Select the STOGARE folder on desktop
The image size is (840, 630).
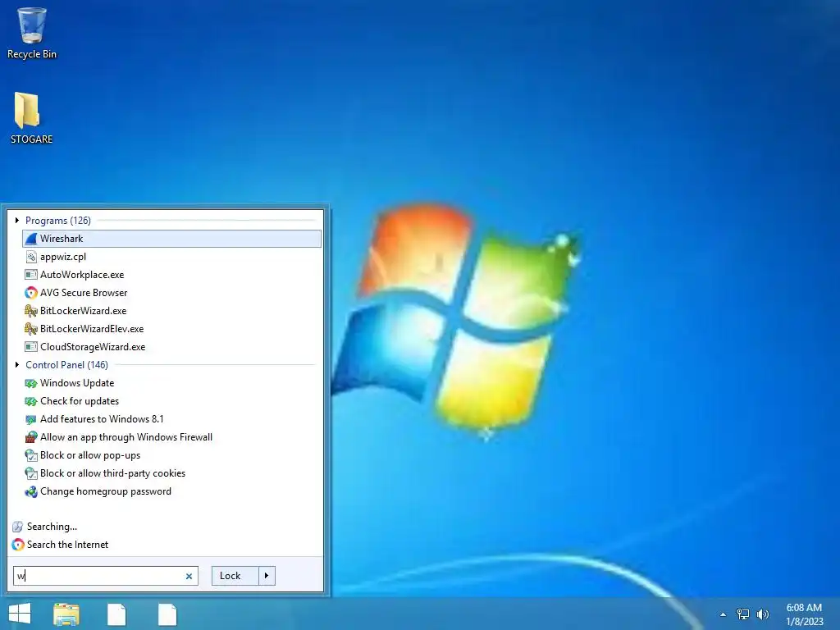coord(32,118)
